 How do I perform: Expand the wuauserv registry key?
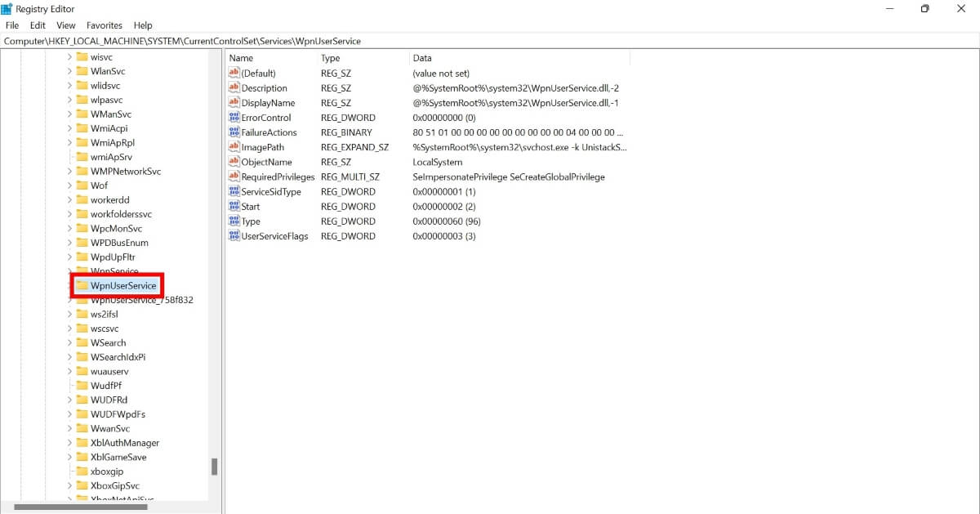69,371
